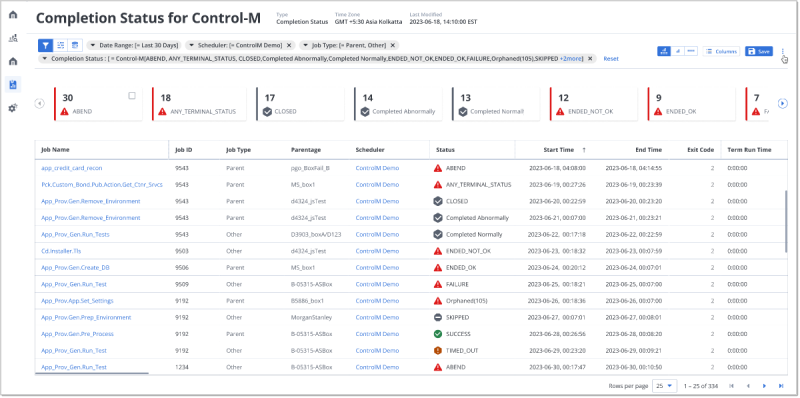Toggle the blue funnel filter button

(45, 45)
